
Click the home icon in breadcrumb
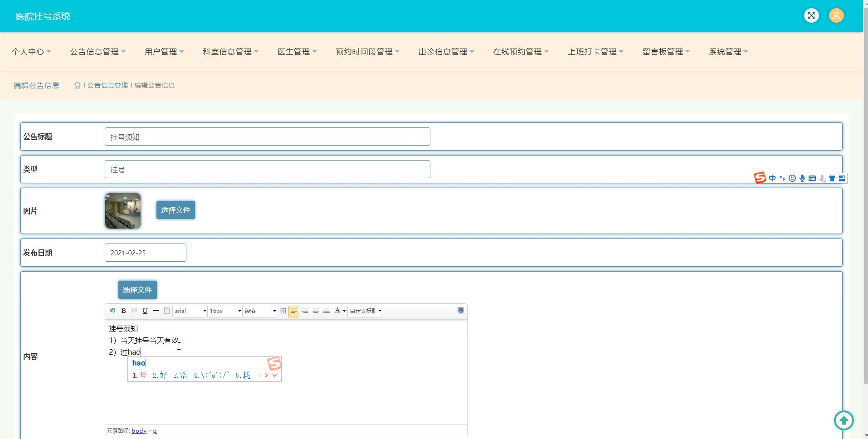click(x=78, y=85)
